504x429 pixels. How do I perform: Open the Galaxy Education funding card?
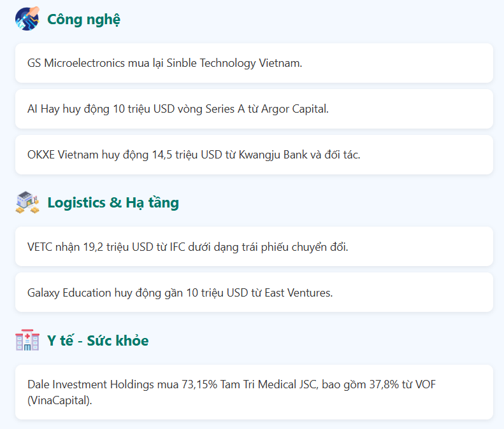tap(254, 292)
